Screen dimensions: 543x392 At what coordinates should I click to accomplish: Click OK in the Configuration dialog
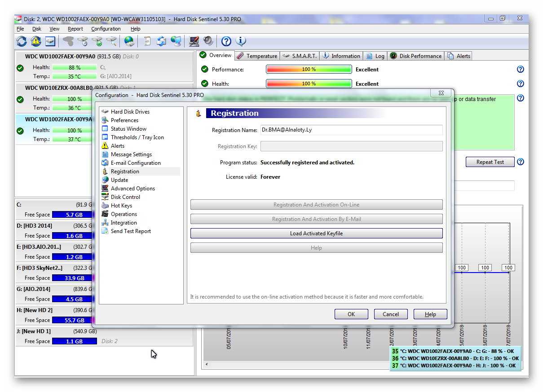point(351,314)
